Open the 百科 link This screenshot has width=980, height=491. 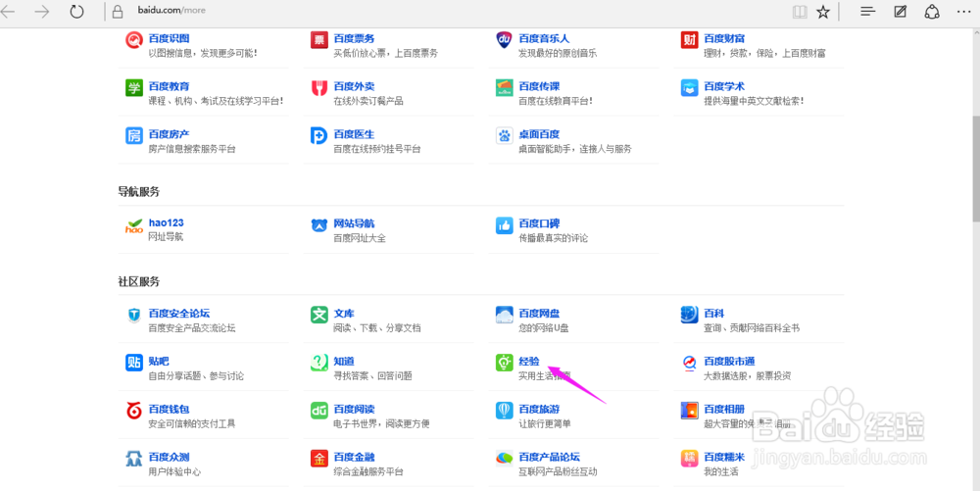click(x=713, y=313)
